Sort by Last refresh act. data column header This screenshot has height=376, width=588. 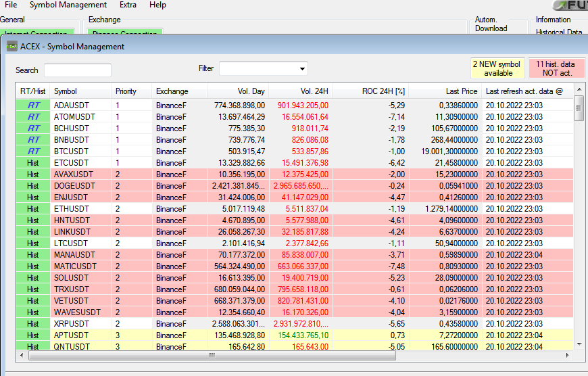click(x=527, y=91)
